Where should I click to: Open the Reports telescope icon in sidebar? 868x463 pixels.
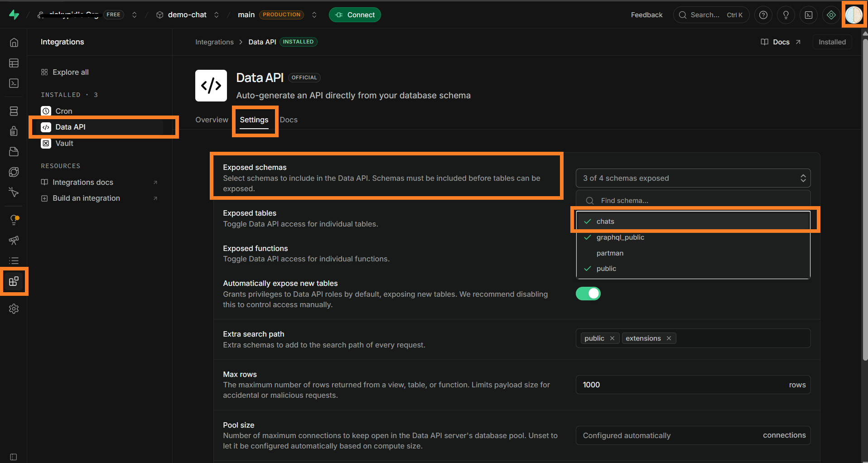pyautogui.click(x=14, y=240)
